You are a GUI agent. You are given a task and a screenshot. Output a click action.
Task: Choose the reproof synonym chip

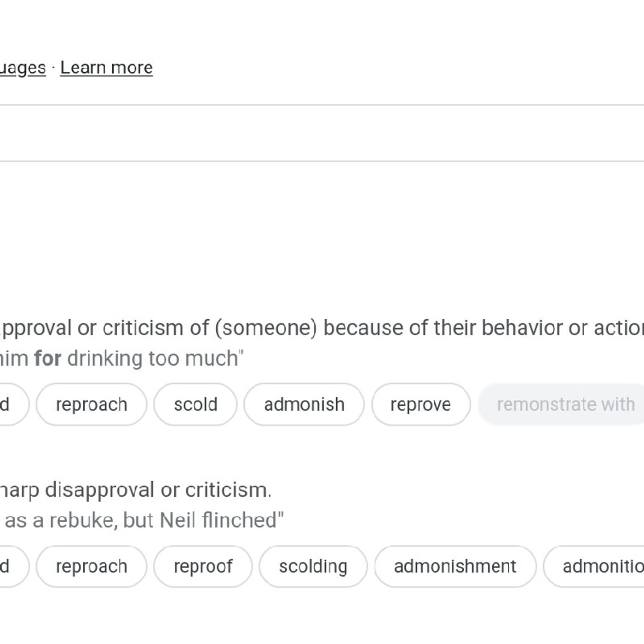click(x=203, y=566)
